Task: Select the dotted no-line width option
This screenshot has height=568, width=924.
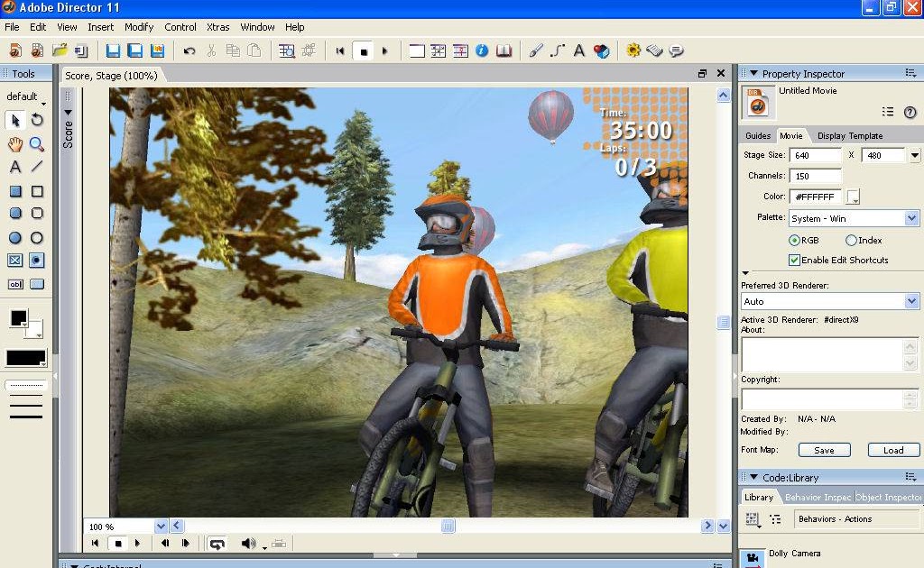Action: click(26, 385)
